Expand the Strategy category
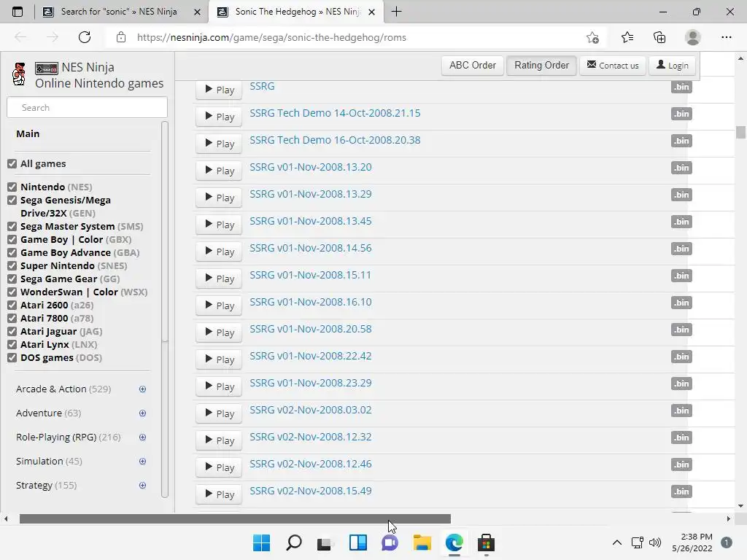Screen dimensions: 747x560 [142, 485]
